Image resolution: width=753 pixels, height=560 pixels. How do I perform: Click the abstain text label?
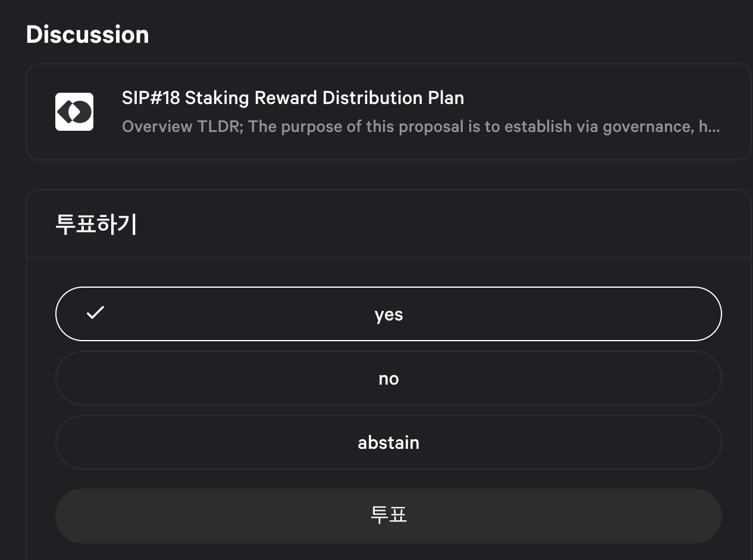click(x=388, y=442)
